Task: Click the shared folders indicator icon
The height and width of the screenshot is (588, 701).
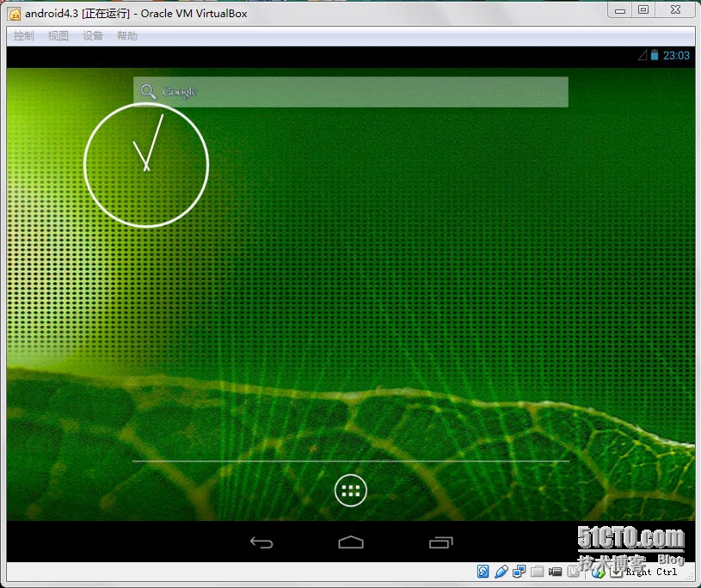Action: coord(538,572)
